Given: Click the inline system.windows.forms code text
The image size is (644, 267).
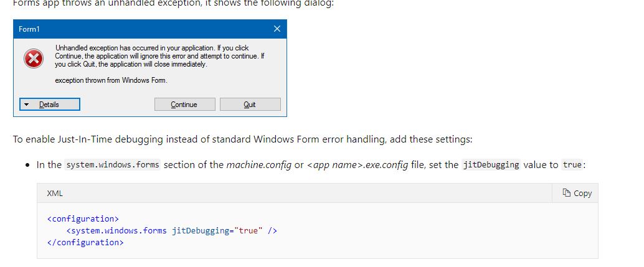Looking at the screenshot, I should (113, 165).
